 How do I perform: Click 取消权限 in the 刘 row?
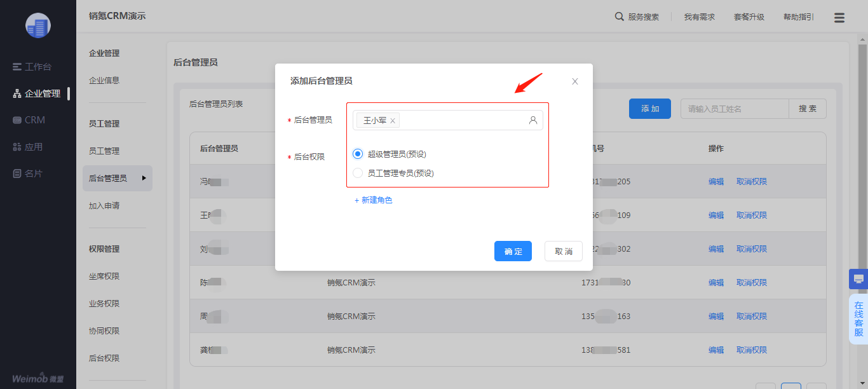[752, 249]
